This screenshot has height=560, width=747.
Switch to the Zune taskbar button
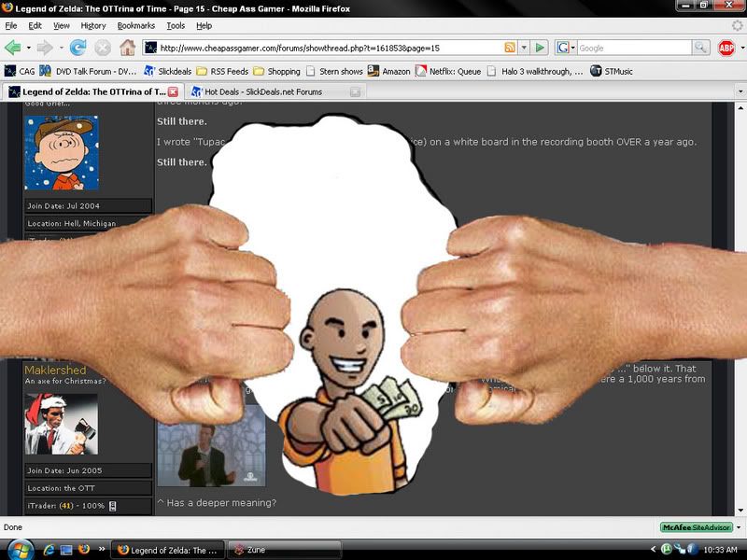285,550
